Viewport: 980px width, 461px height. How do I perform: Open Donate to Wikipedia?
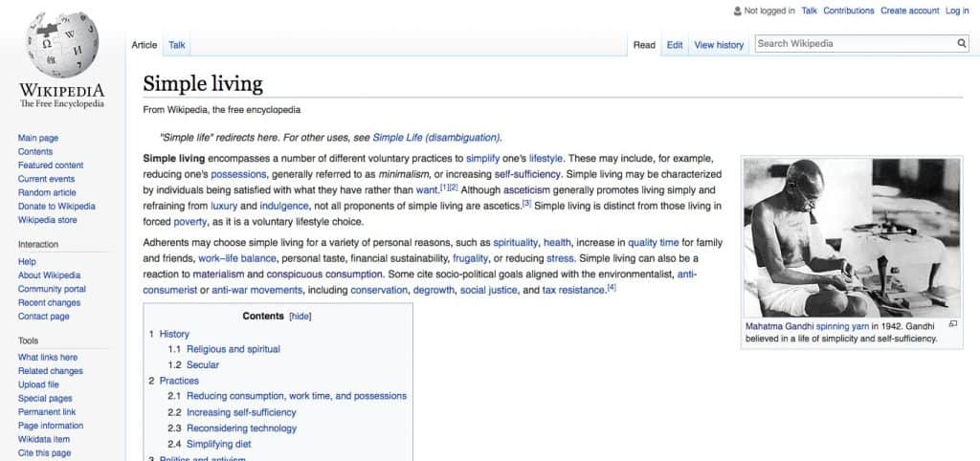[x=56, y=207]
